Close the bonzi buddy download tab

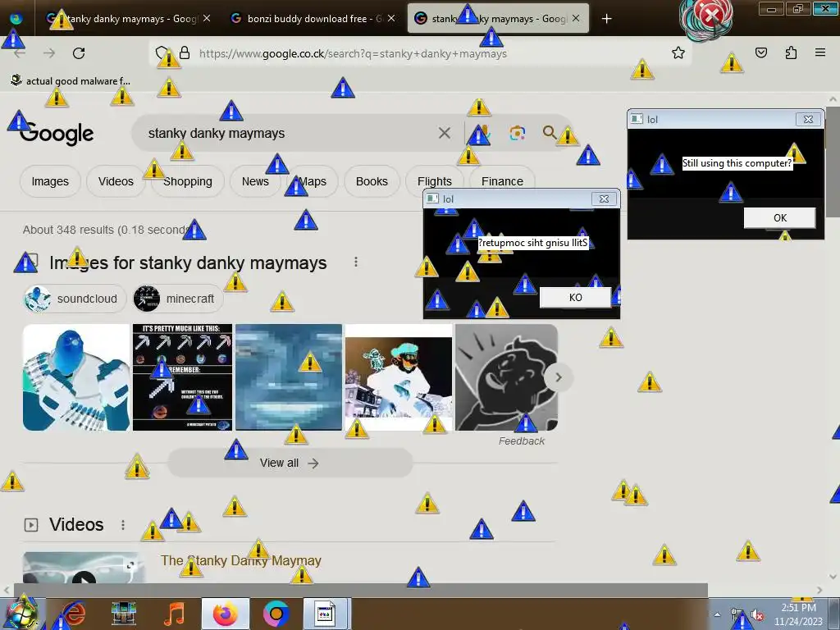click(391, 18)
